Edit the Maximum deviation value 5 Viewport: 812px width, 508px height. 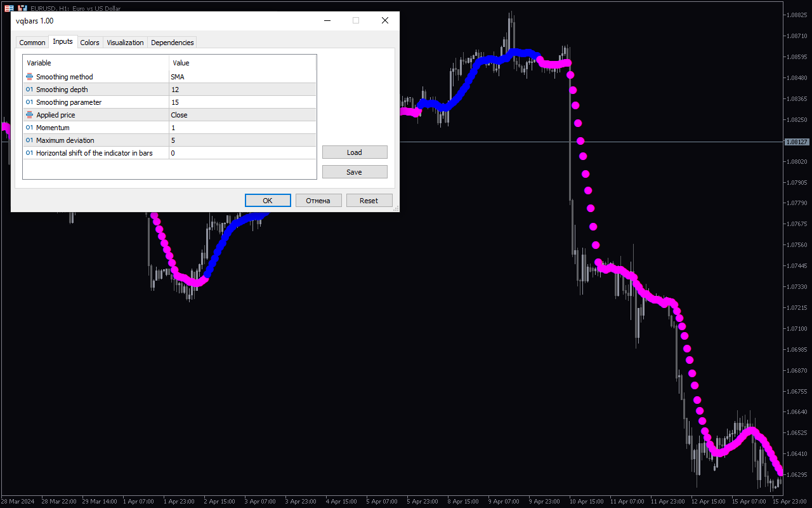pos(242,140)
